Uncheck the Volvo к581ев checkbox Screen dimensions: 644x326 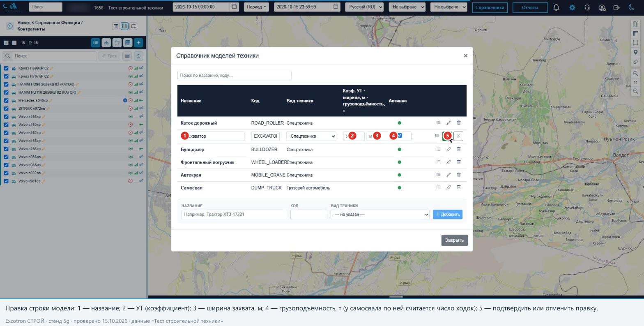pos(6,181)
